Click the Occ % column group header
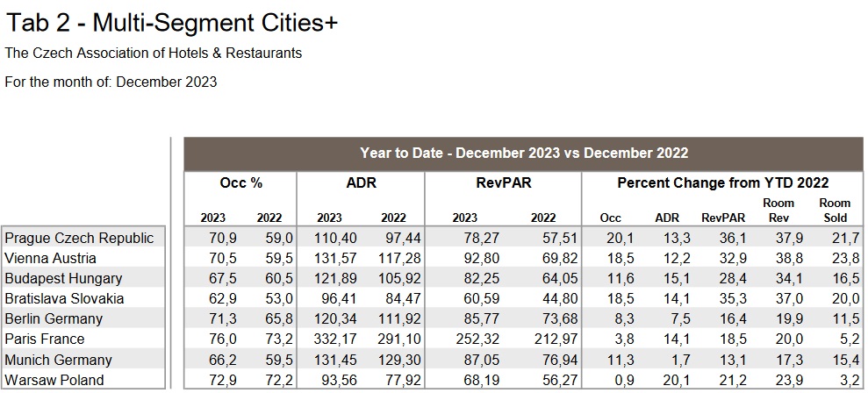868x393 pixels. (x=240, y=183)
